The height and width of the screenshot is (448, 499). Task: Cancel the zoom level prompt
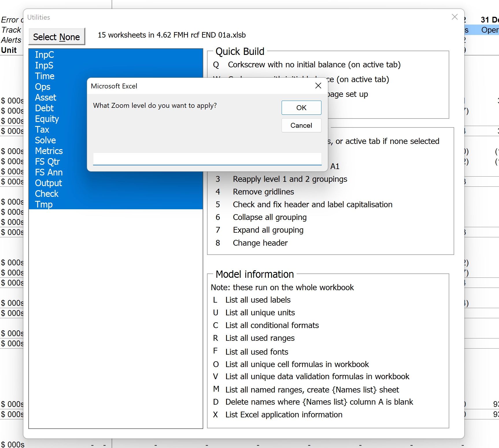tap(301, 125)
